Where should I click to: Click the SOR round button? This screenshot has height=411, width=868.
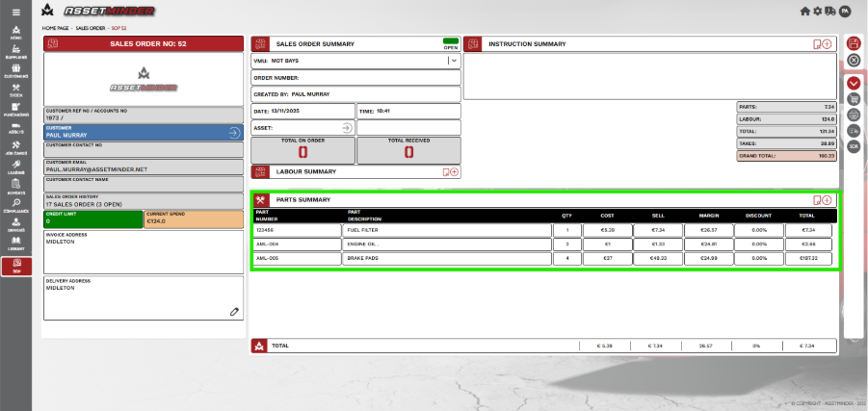coord(854,146)
